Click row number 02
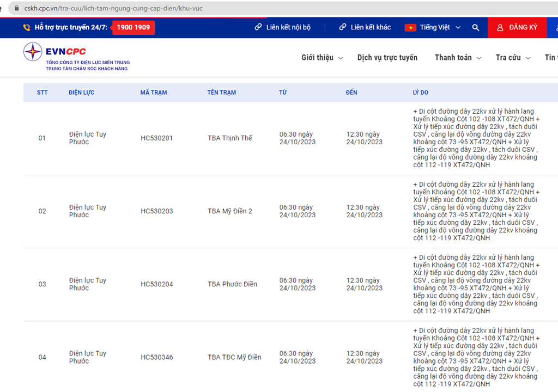Viewport: 558px width, 392px height. (42, 211)
